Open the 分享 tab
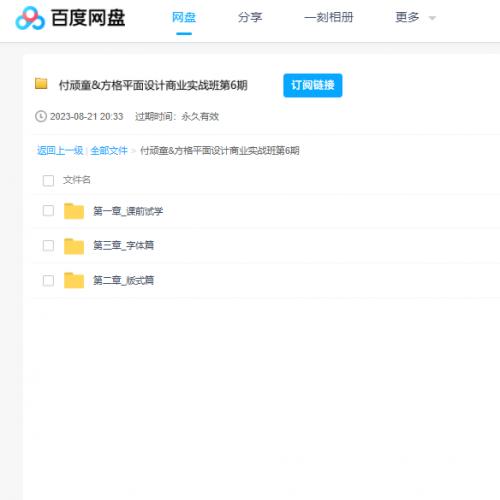Screen dimensions: 500x500 click(250, 17)
